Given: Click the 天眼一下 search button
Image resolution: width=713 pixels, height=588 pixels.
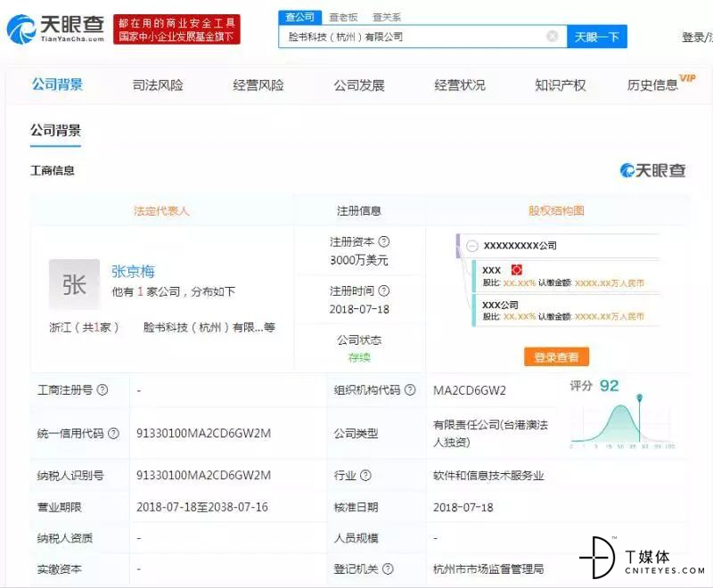Looking at the screenshot, I should tap(597, 37).
